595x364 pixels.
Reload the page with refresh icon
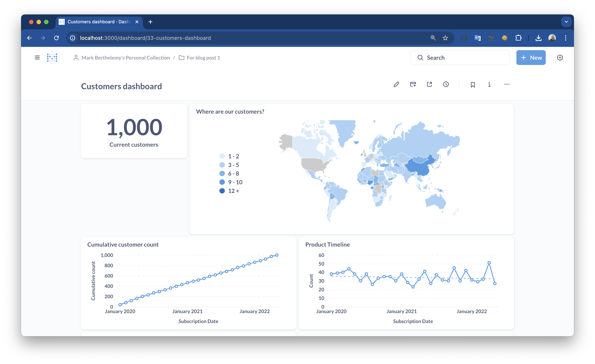pyautogui.click(x=56, y=38)
